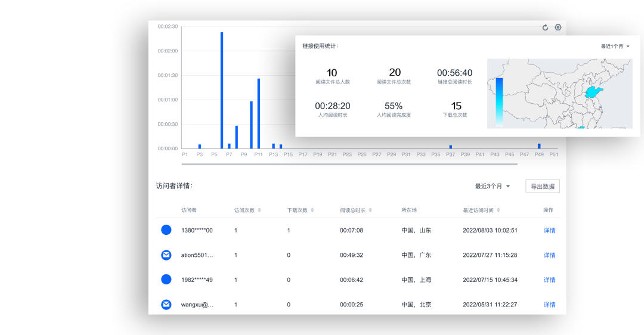This screenshot has height=335, width=644.
Task: Click the 15 下载总次数 statistic
Action: (455, 110)
